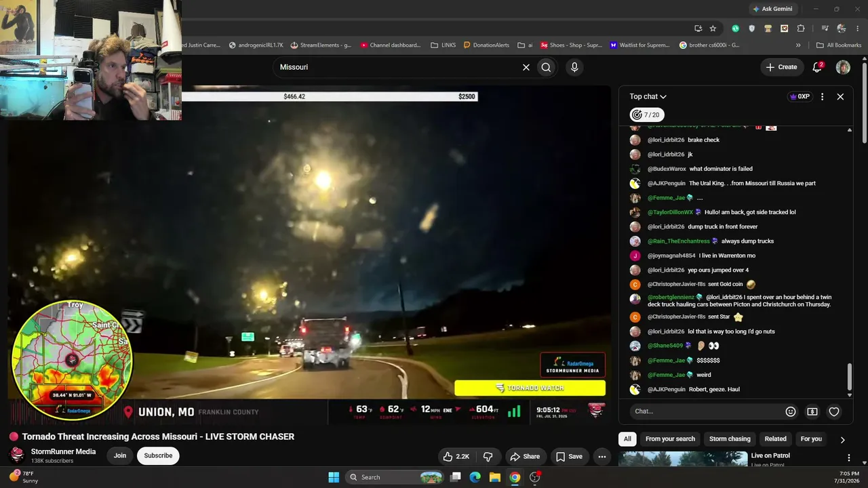Image resolution: width=868 pixels, height=488 pixels.
Task: Start voice search with the microphone
Action: 574,67
